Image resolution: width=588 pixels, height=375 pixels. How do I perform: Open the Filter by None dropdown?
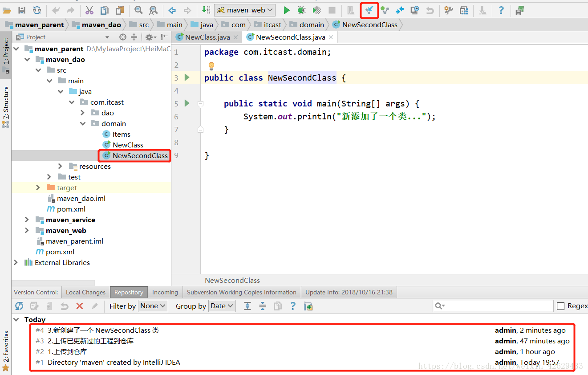153,306
